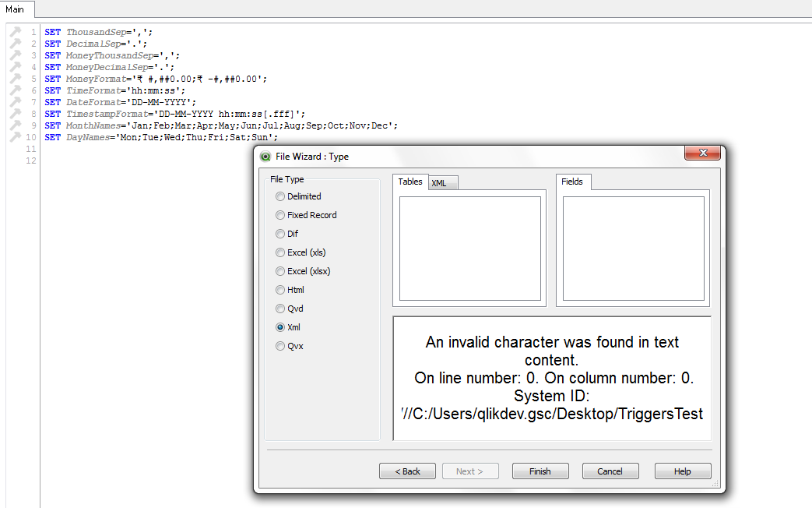812x508 pixels.
Task: Pick the Excel (xls) file type
Action: tap(280, 252)
